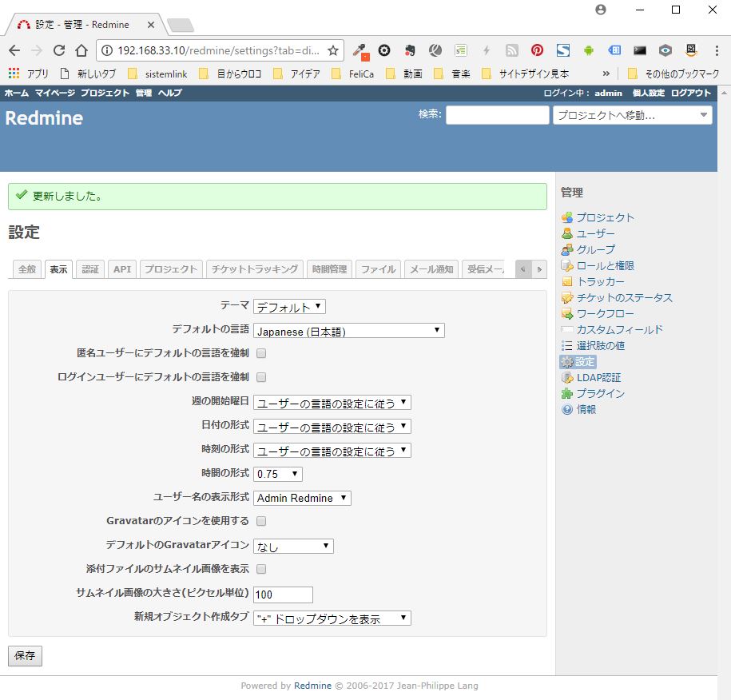Viewport: 731px width, 700px height.
Task: Click the browser address bar URL
Action: click(x=218, y=50)
